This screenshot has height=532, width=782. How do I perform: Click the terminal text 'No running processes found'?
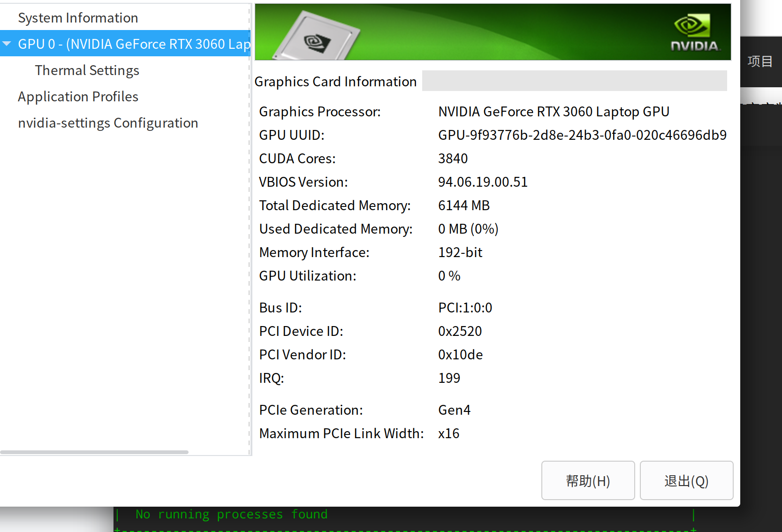[231, 515]
